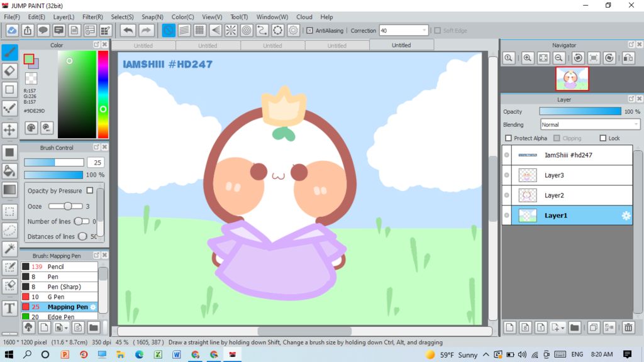Image resolution: width=644 pixels, height=362 pixels.
Task: Activate the Lasso selection tool
Action: 9,230
